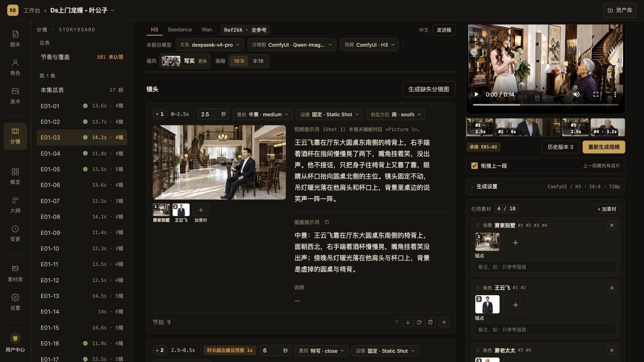
Task: Open shot 1 景别 中景 medium dropdown
Action: [262, 114]
